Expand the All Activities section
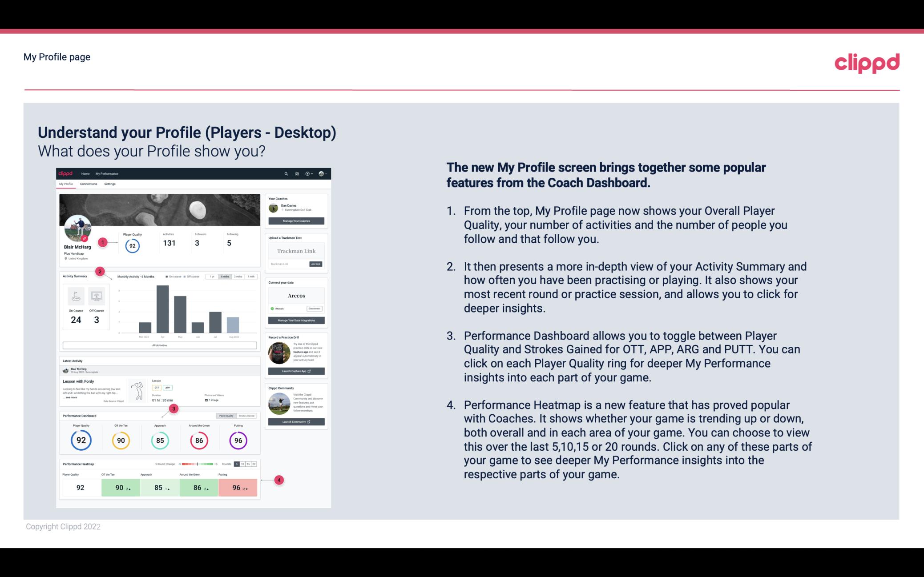Image resolution: width=924 pixels, height=577 pixels. click(160, 345)
